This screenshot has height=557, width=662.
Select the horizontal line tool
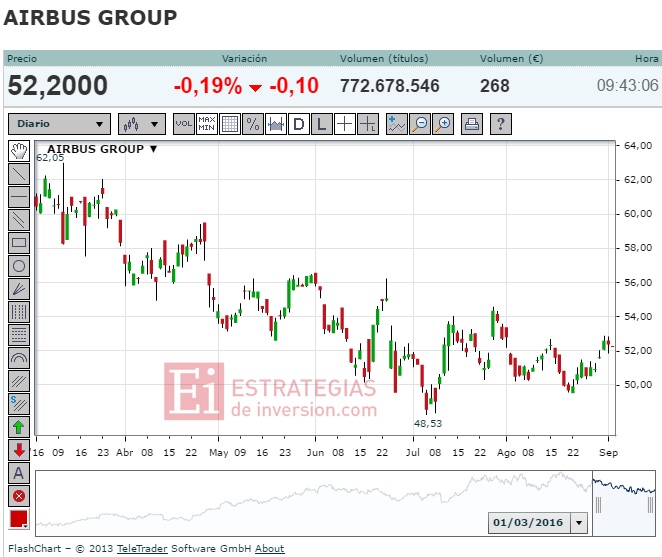coord(19,197)
